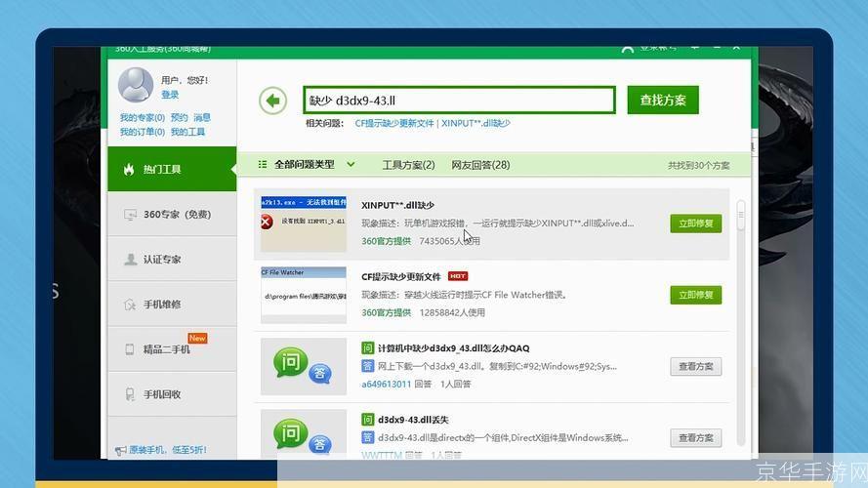Viewport: 868px width, 488px height.
Task: Click the 答 icon of 网上下载一个d3dx9_43.dll
Action: [367, 366]
